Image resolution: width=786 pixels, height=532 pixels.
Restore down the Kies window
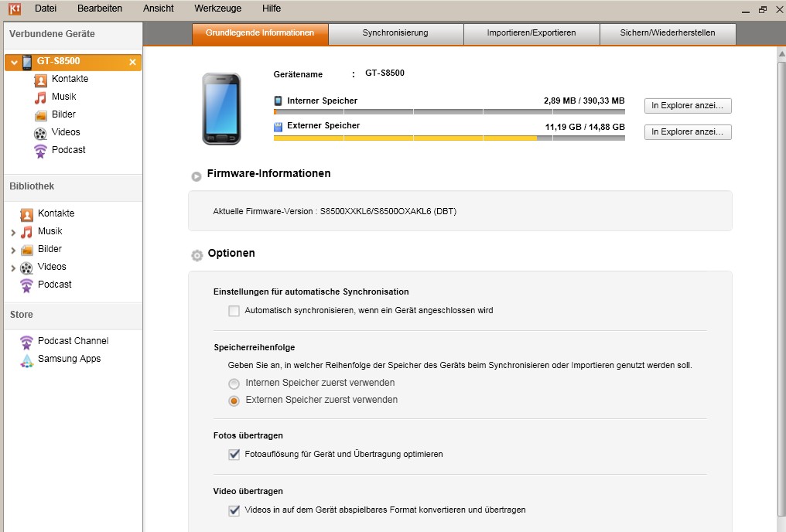pos(763,9)
